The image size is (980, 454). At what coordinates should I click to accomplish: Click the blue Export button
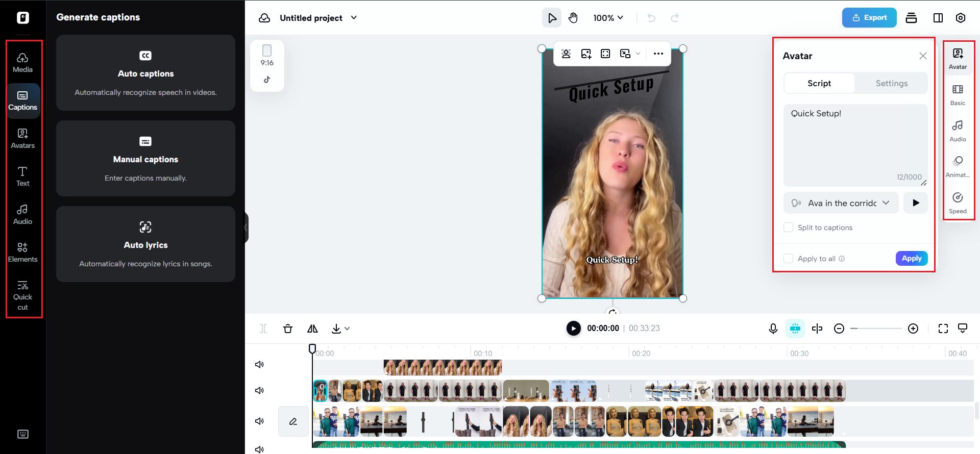click(x=869, y=18)
